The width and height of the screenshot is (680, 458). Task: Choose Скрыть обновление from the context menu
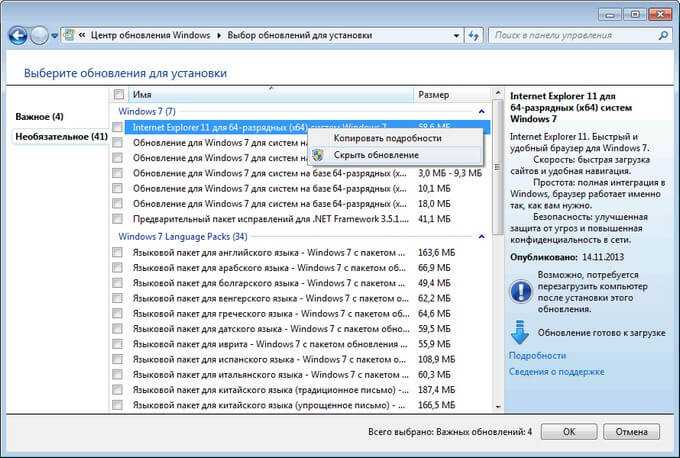point(376,155)
